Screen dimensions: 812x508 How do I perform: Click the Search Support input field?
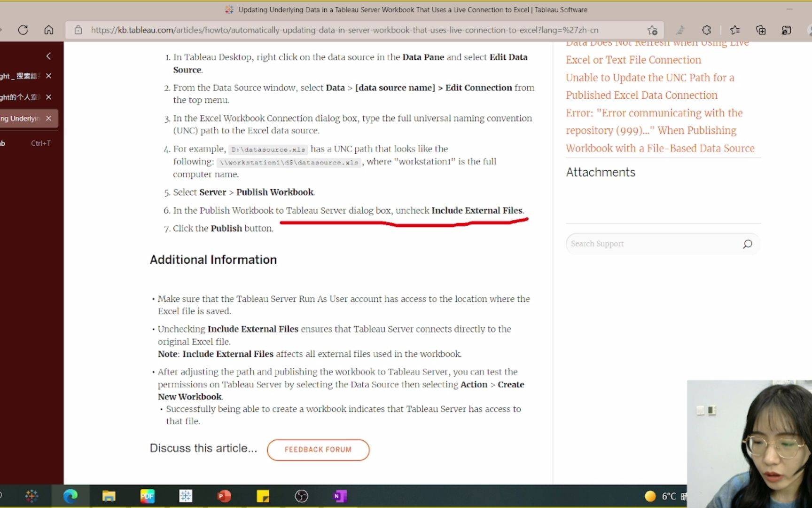coord(653,244)
